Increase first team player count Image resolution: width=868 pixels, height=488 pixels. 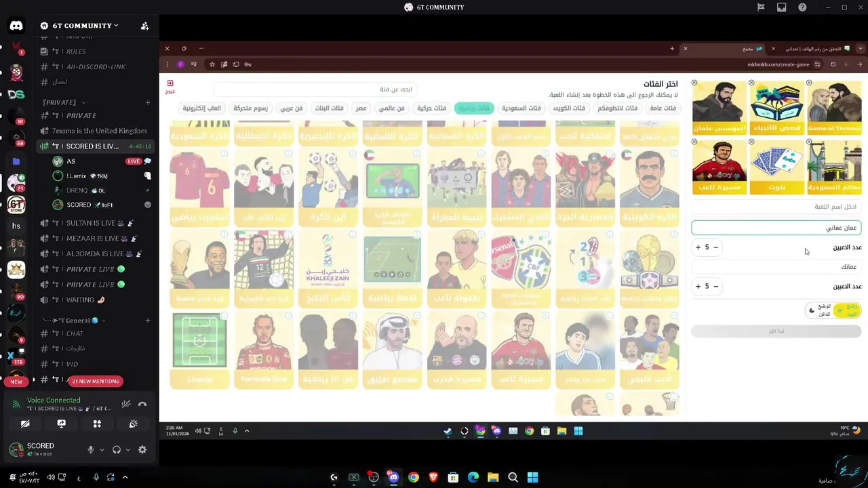(x=698, y=247)
